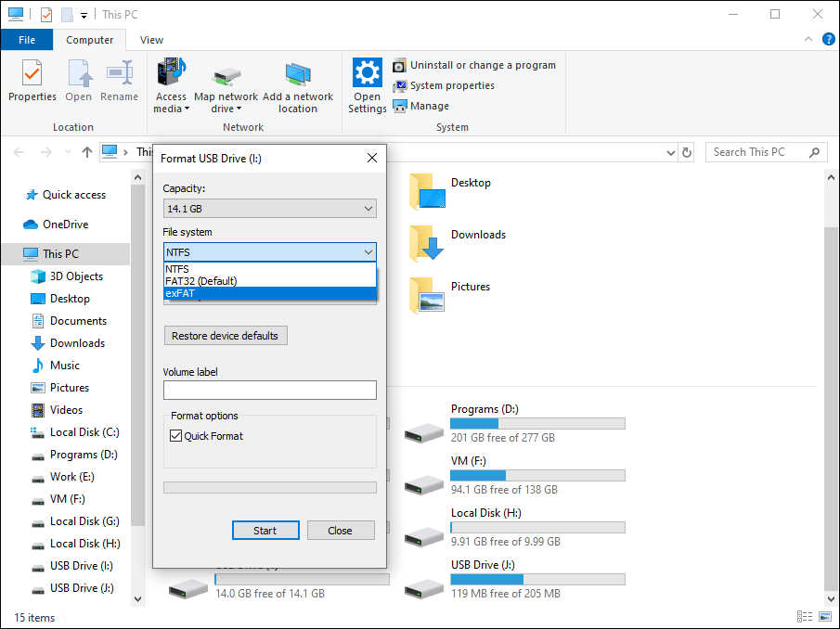
Task: Open the Capacity dropdown
Action: coord(269,209)
